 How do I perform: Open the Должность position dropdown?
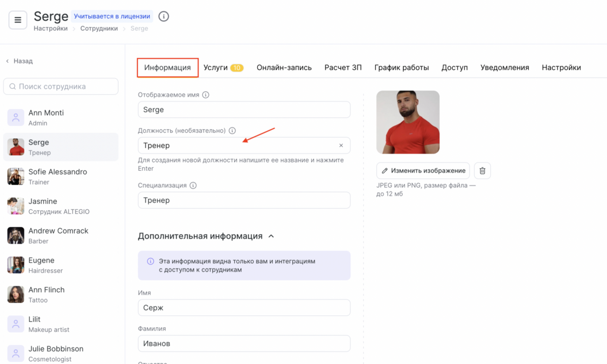[x=237, y=145]
